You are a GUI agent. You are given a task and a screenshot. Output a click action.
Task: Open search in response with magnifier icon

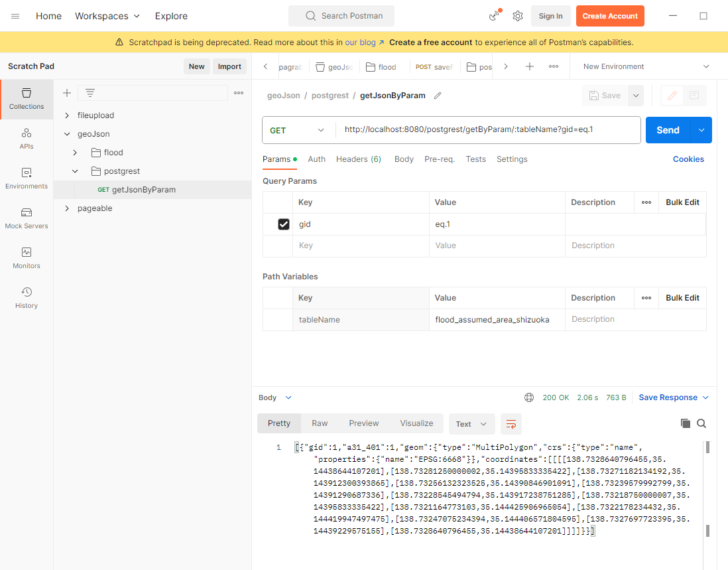701,423
